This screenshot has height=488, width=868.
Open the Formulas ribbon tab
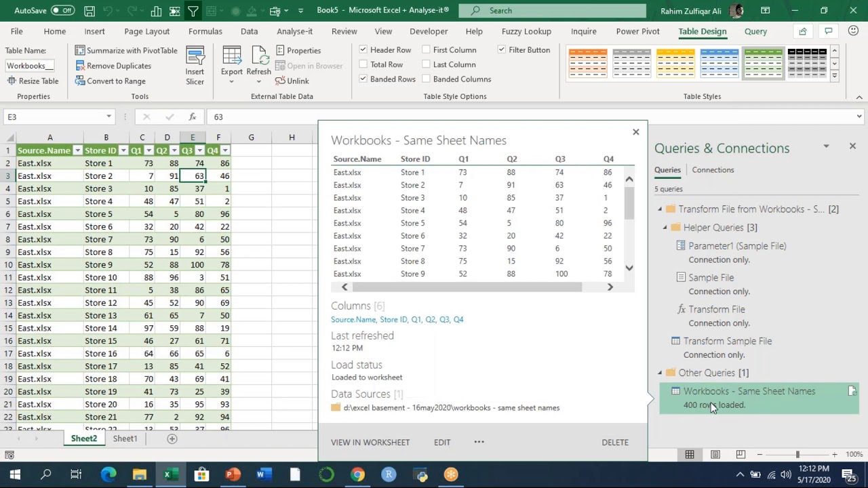[205, 31]
